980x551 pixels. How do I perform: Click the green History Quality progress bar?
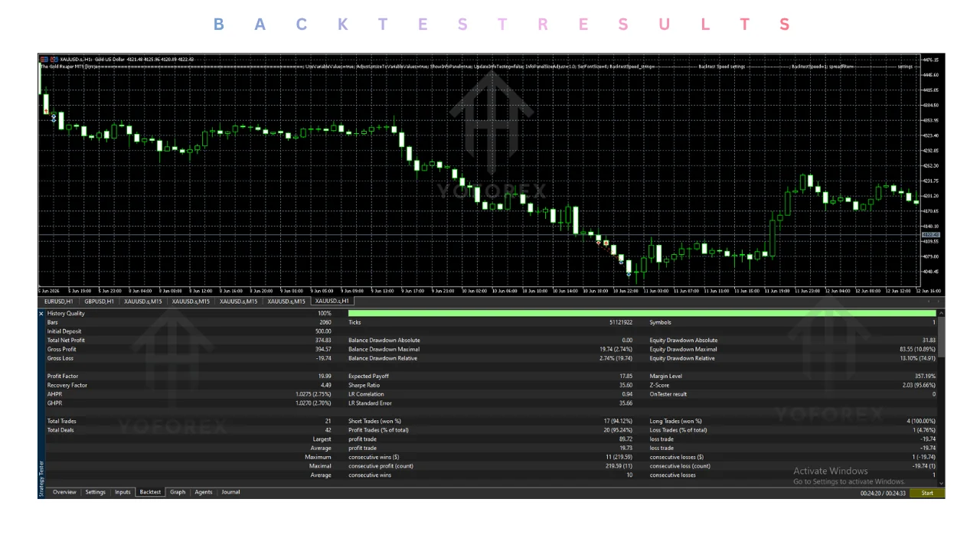click(x=642, y=313)
